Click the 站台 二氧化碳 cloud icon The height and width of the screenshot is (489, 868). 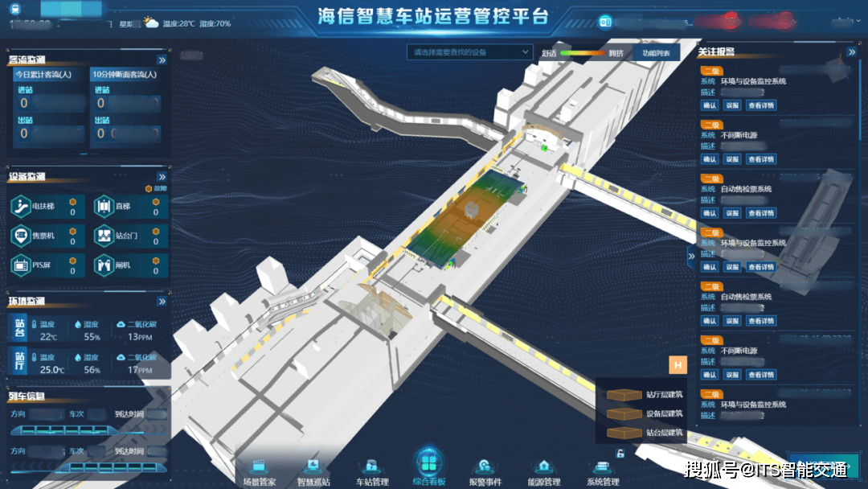121,324
